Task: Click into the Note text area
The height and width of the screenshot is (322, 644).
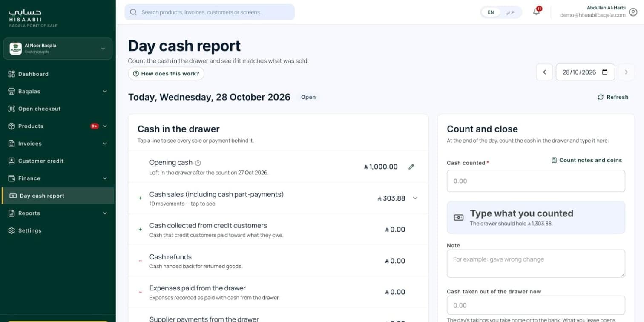Action: [x=536, y=264]
